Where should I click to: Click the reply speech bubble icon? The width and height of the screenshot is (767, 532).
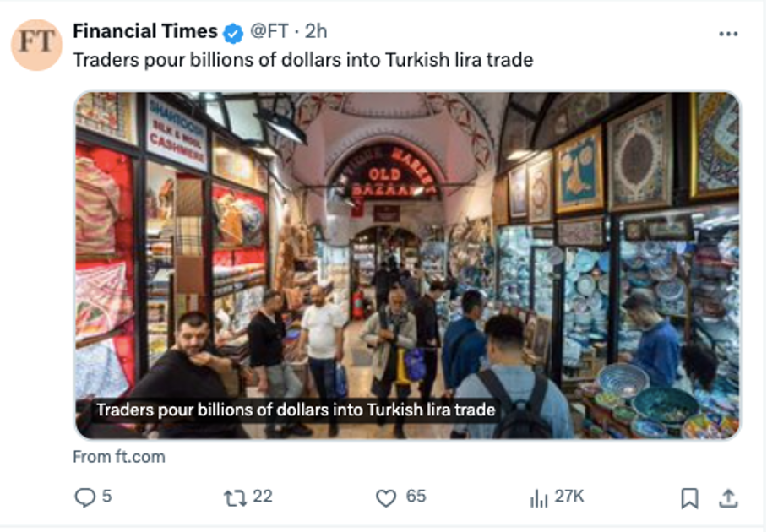click(84, 497)
